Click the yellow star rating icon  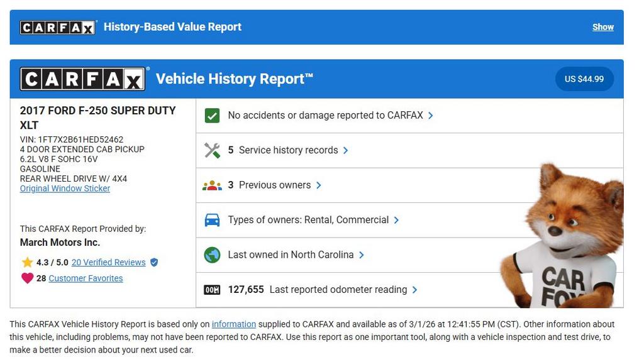[x=27, y=263]
